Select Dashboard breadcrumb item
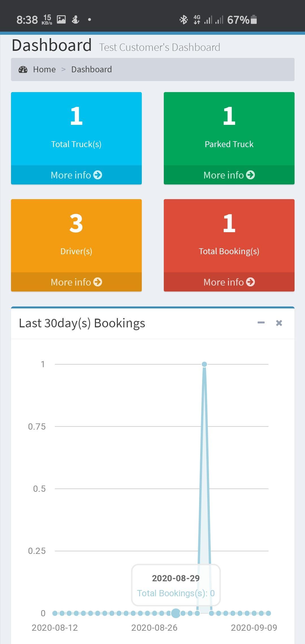 tap(91, 69)
